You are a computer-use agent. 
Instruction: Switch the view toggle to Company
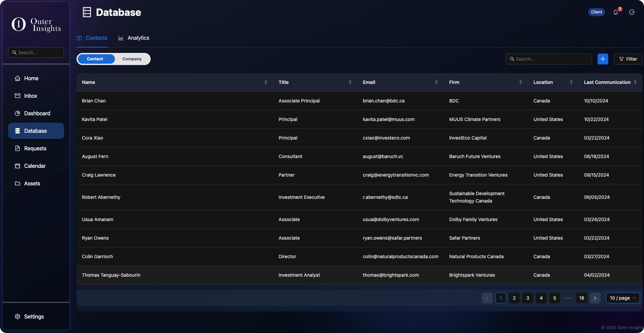tap(132, 59)
